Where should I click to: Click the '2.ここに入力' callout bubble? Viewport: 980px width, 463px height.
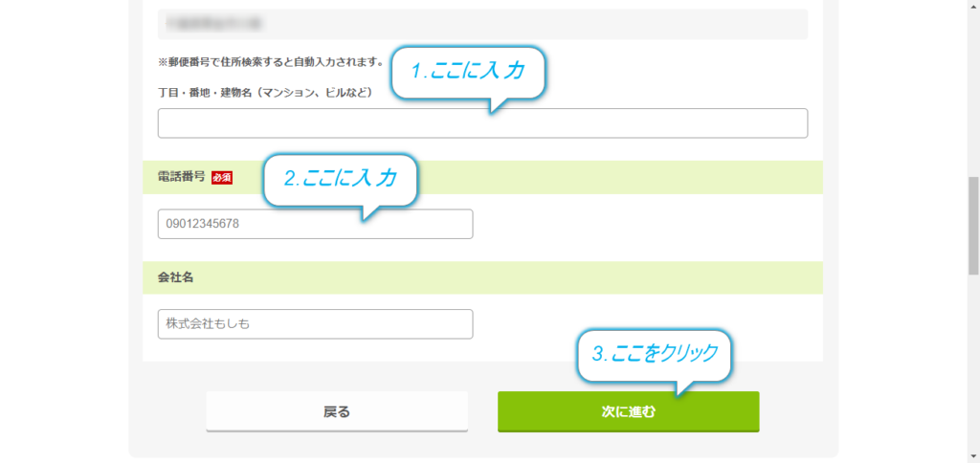click(x=340, y=179)
